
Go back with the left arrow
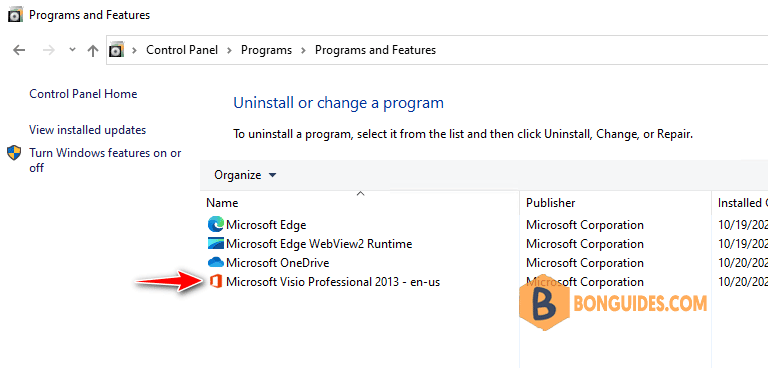(19, 50)
